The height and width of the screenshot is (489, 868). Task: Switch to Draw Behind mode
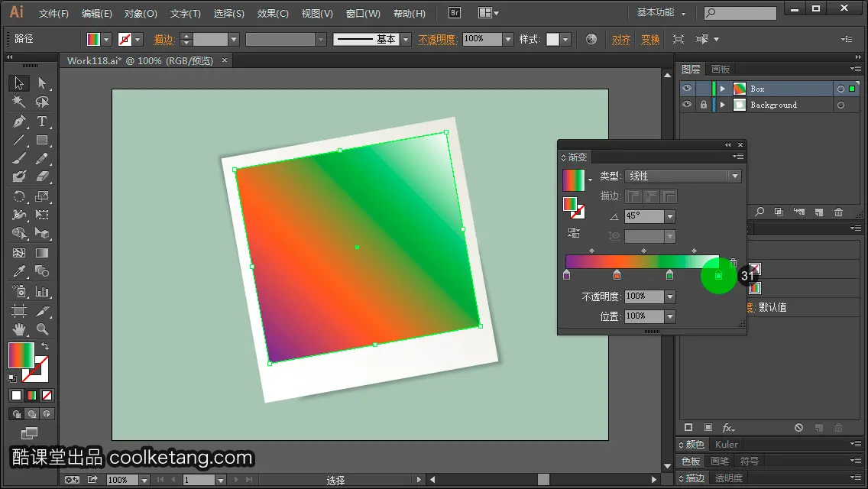point(32,413)
